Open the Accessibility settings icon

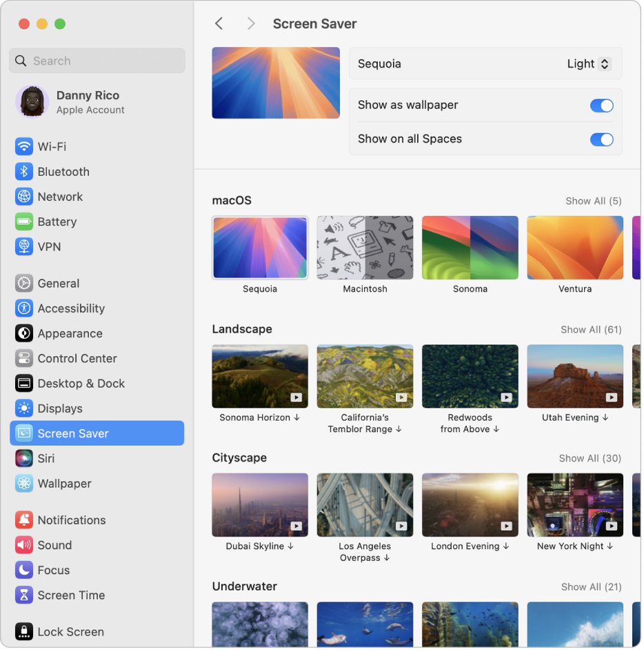click(24, 308)
